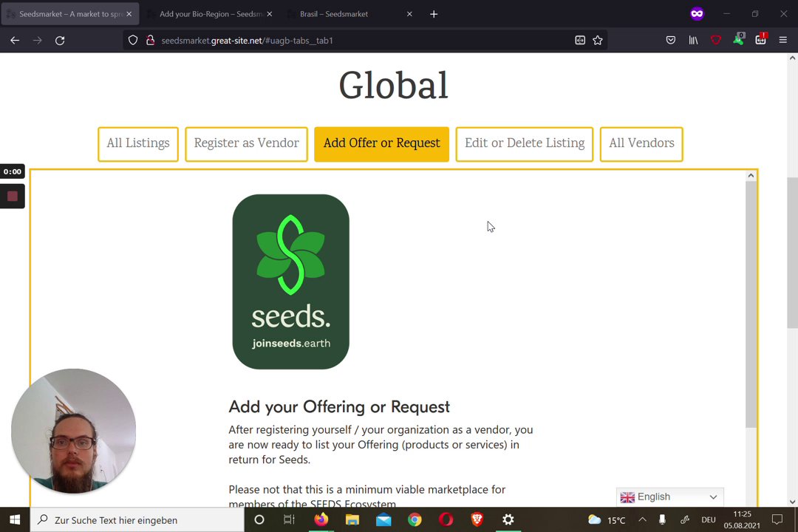Select the All Listings tab
798x532 pixels.
click(x=138, y=144)
